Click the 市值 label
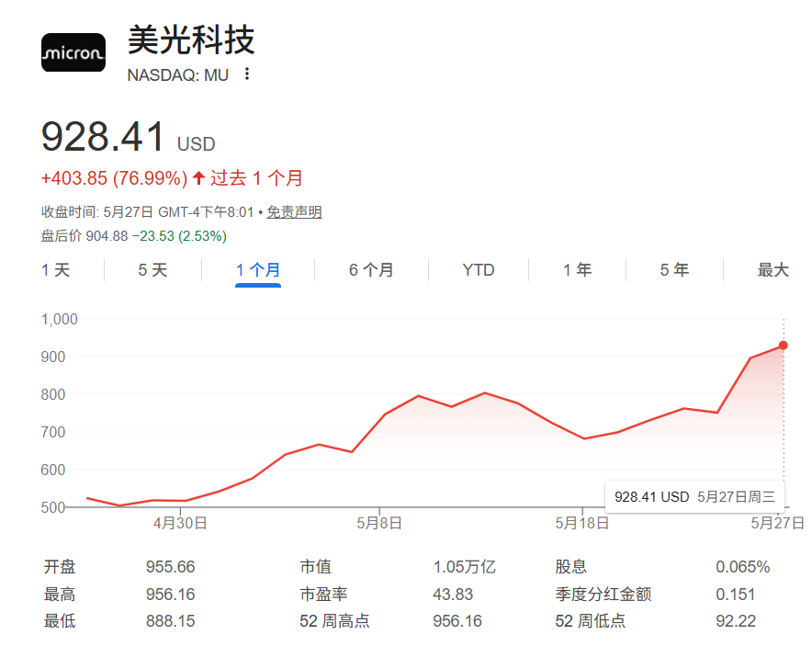 tap(315, 567)
